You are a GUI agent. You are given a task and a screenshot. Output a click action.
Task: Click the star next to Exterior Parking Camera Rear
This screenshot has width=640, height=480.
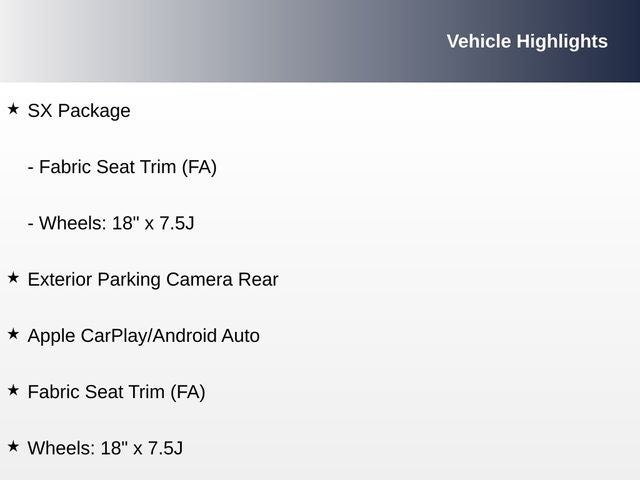[13, 277]
